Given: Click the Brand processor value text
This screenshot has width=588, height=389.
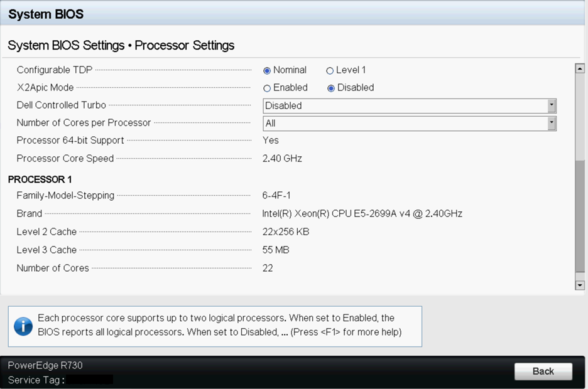Looking at the screenshot, I should click(x=362, y=214).
